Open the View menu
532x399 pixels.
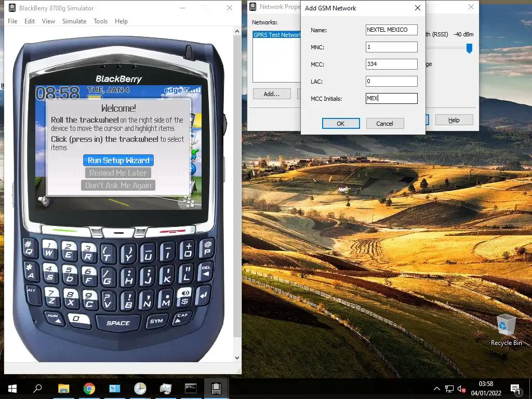tap(48, 21)
